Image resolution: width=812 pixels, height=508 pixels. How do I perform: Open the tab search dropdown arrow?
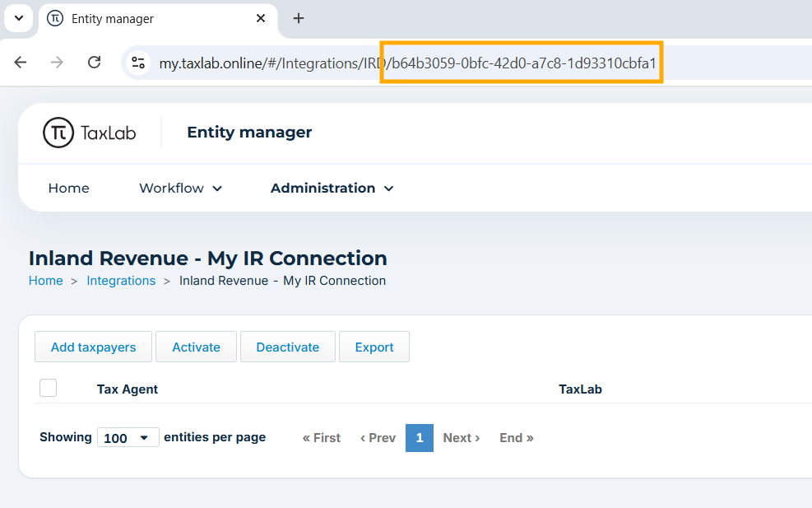(19, 18)
